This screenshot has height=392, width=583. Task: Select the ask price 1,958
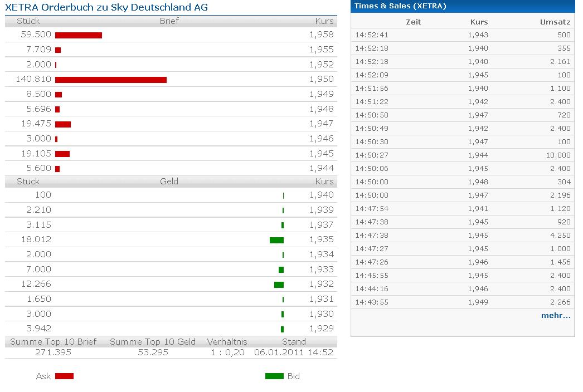tap(322, 35)
